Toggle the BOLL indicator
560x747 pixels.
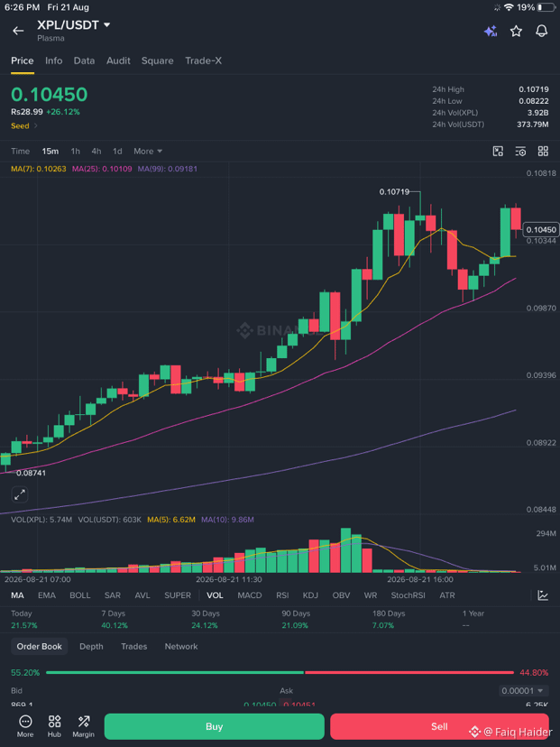click(x=80, y=595)
